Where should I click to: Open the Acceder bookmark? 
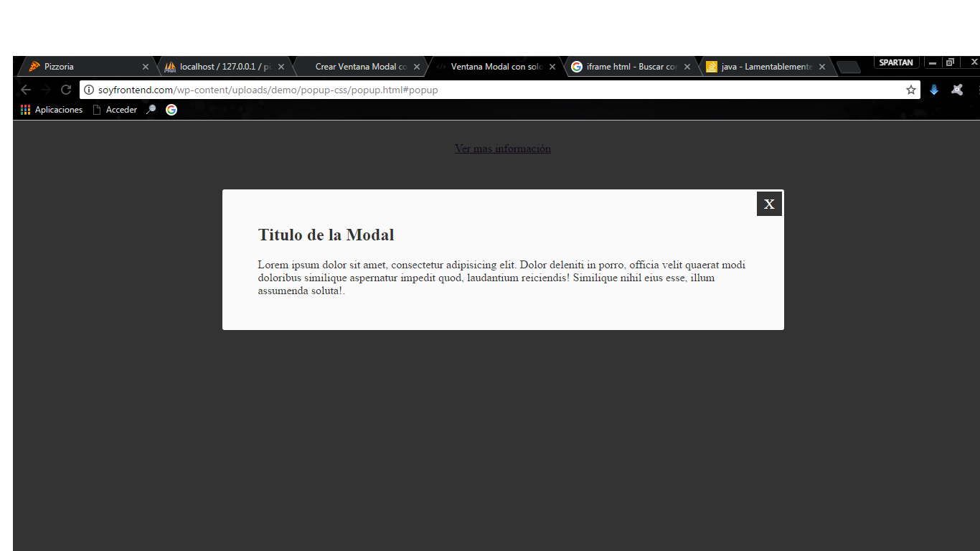coord(115,110)
